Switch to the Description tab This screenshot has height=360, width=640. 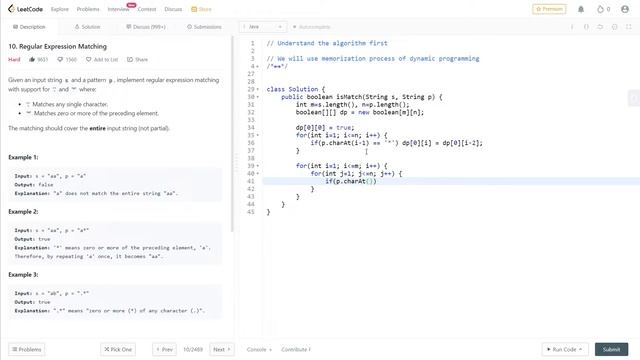[29, 27]
